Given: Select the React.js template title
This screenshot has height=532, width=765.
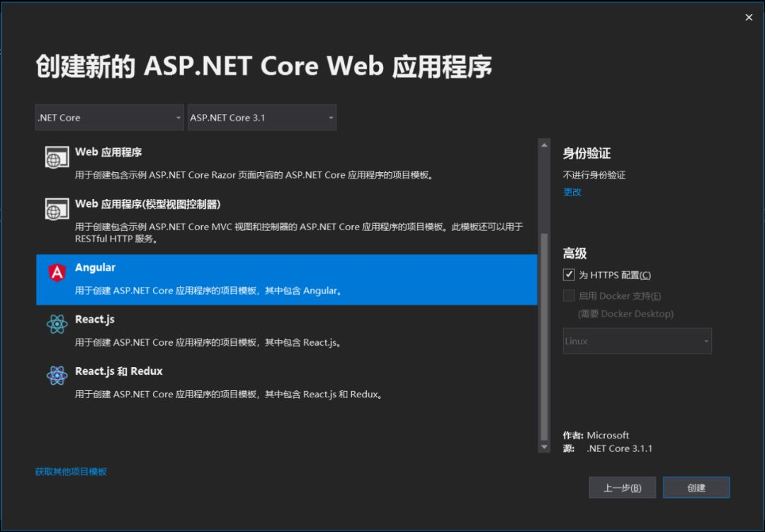Looking at the screenshot, I should 95,319.
